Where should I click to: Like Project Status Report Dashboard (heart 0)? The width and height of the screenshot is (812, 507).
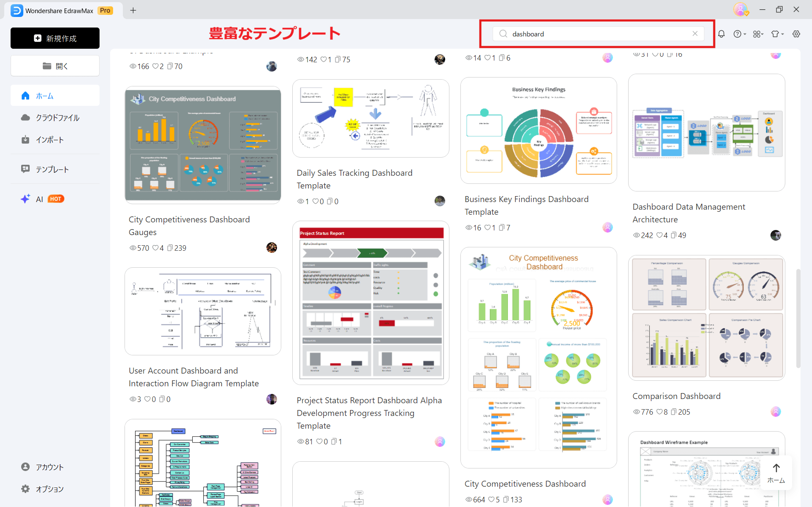(x=319, y=441)
